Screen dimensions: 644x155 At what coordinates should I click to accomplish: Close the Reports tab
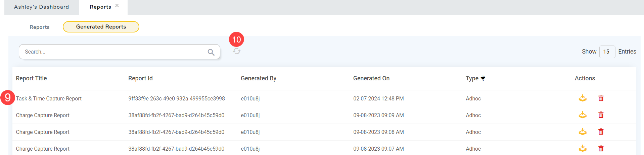click(x=117, y=5)
